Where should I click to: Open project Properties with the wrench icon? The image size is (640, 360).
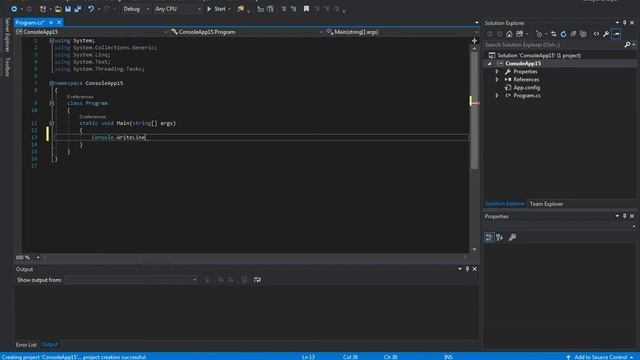coord(606,34)
